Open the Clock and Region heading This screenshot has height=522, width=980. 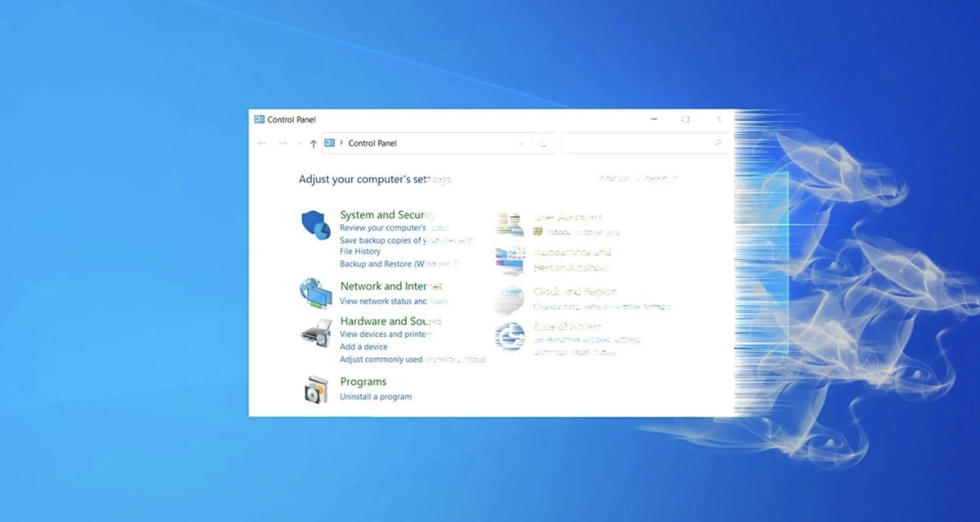point(575,292)
